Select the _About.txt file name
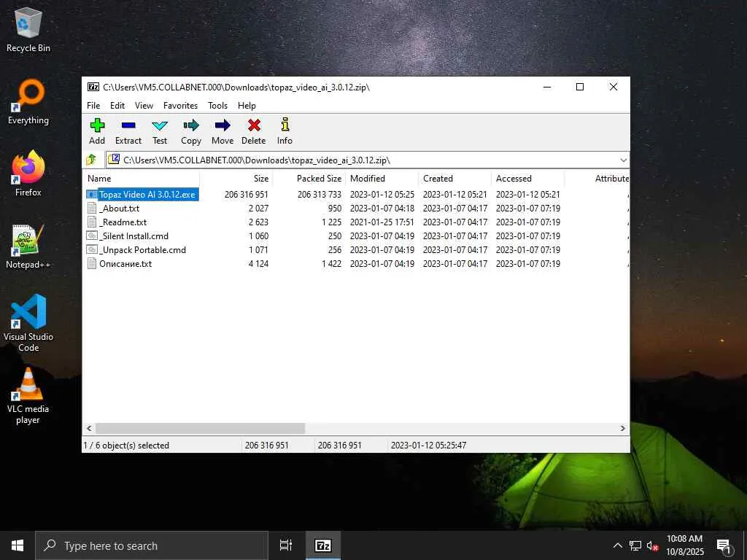747x560 pixels. click(x=120, y=208)
